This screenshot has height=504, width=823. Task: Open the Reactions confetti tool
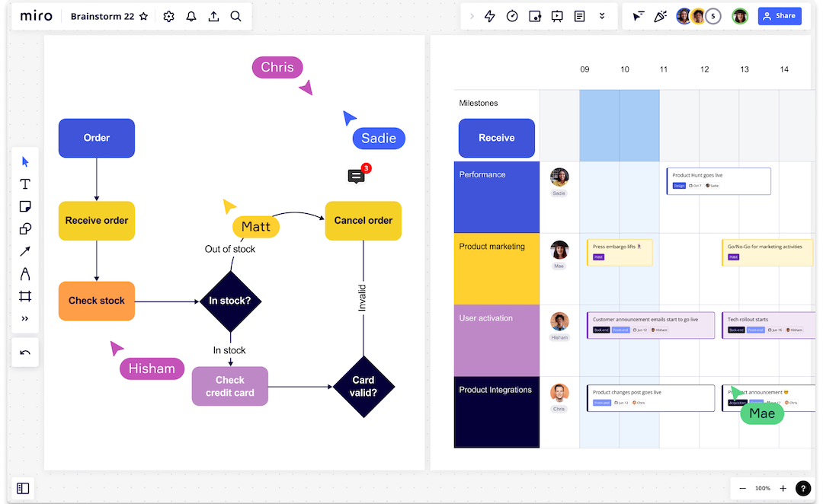coord(660,15)
